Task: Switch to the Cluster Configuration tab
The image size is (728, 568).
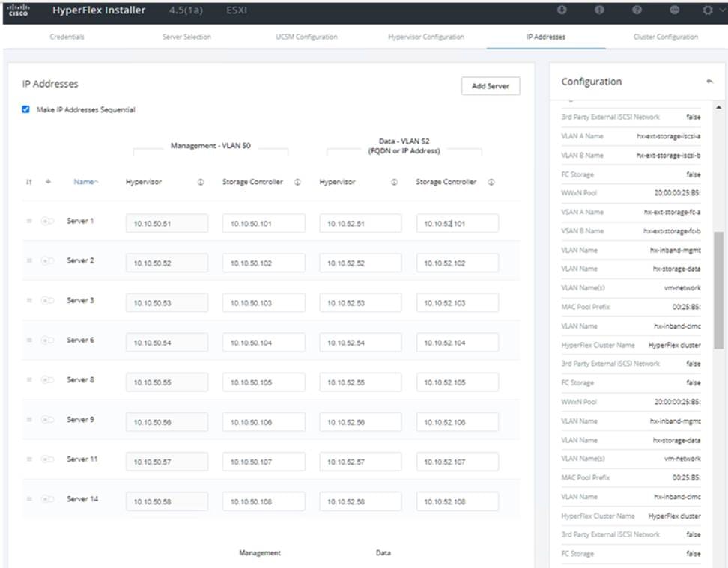Action: pyautogui.click(x=666, y=37)
